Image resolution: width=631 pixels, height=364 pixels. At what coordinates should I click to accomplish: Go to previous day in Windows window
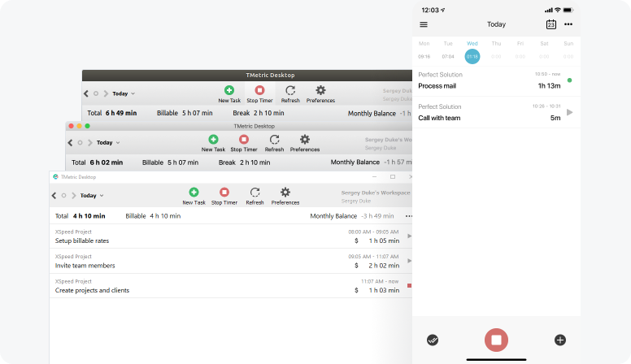(x=54, y=196)
